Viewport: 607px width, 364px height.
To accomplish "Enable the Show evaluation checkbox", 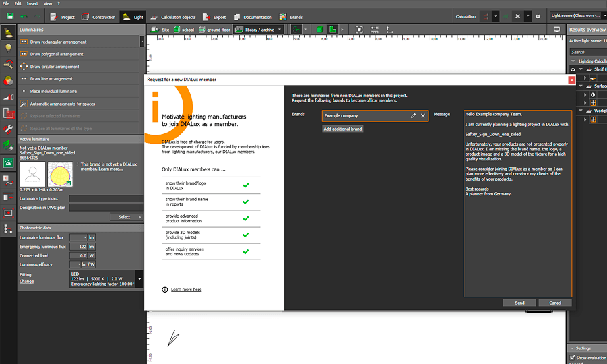I will [x=572, y=358].
